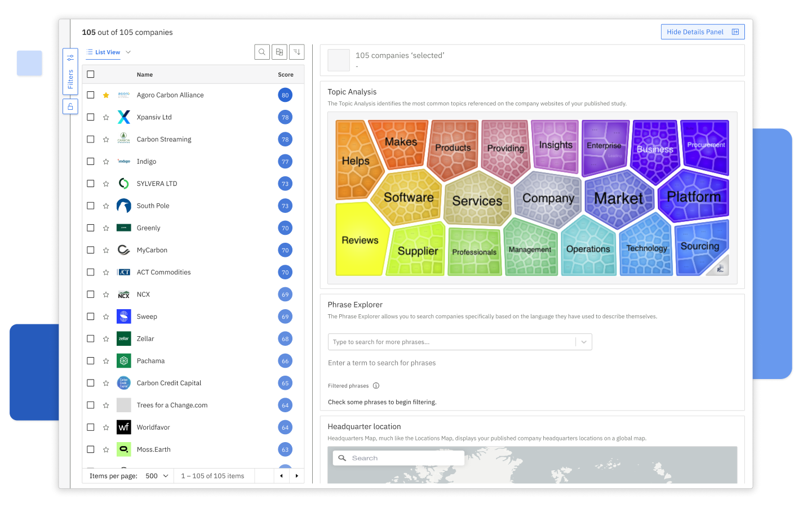
Task: Click the Filtered phrases info icon
Action: point(376,386)
